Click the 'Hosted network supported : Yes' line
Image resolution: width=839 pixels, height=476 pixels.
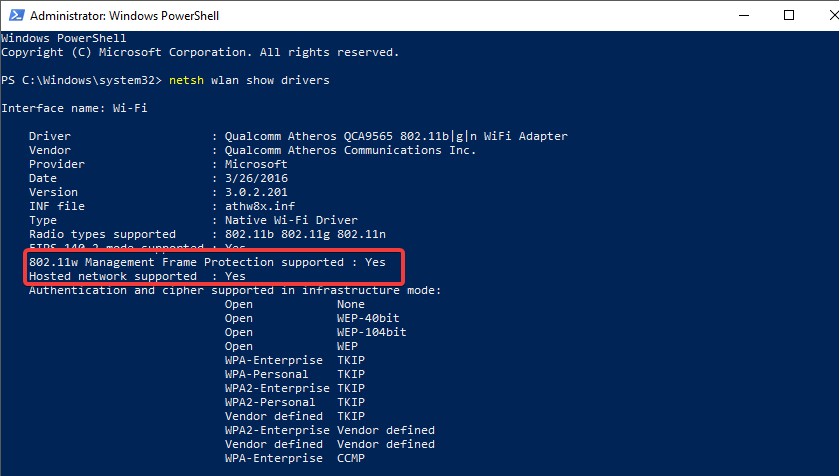tap(137, 276)
